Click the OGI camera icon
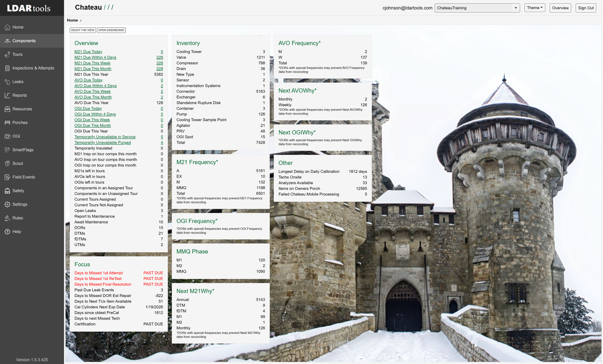This screenshot has height=364, width=603. pyautogui.click(x=7, y=136)
